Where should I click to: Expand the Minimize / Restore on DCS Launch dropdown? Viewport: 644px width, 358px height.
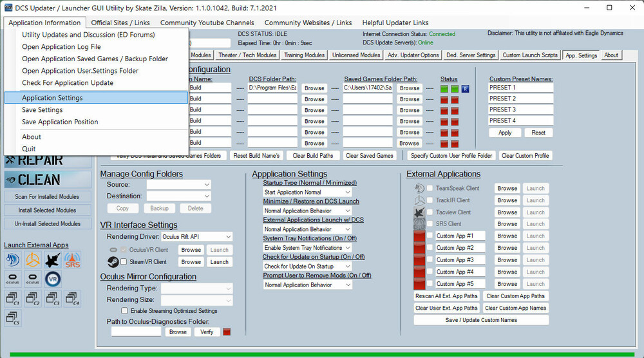click(x=307, y=211)
